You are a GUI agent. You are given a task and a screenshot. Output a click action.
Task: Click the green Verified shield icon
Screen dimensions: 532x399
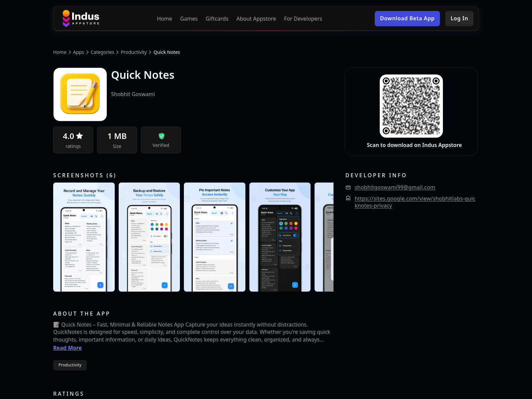point(162,136)
